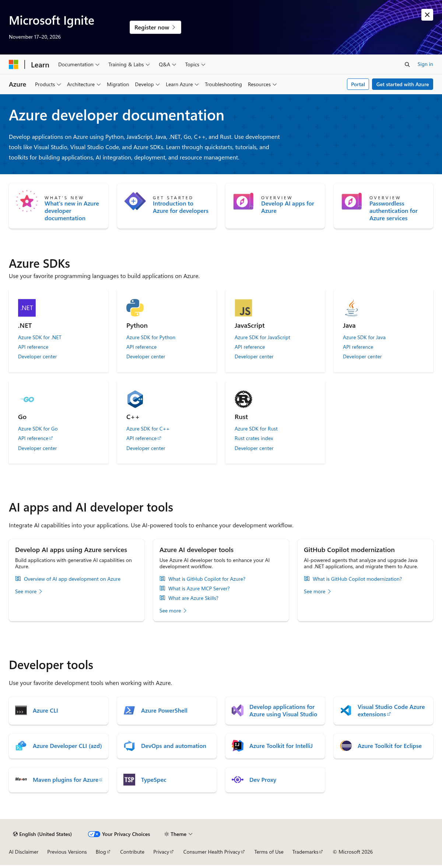
Task: Click the JavaScript JS logo icon
Action: (243, 308)
